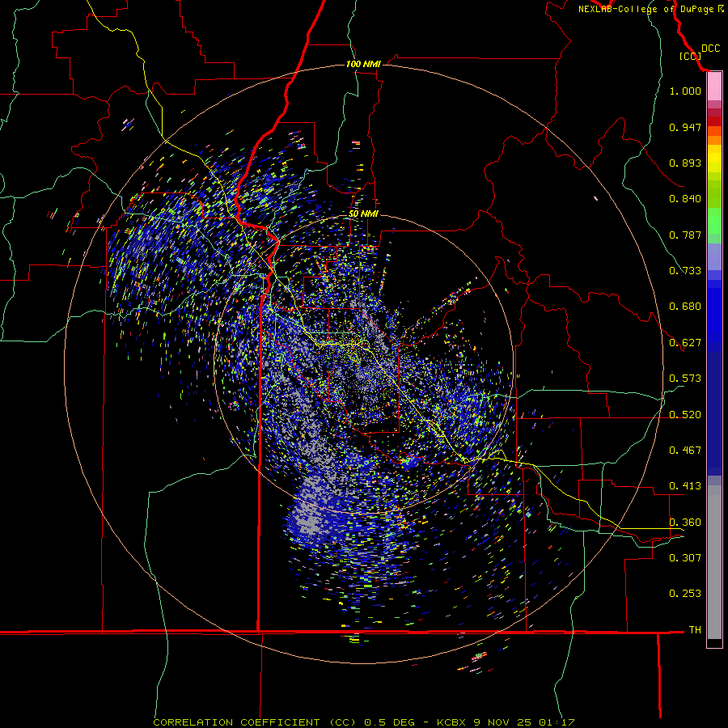Image resolution: width=728 pixels, height=728 pixels.
Task: Click the 50 NMI range ring label
Action: (x=363, y=214)
